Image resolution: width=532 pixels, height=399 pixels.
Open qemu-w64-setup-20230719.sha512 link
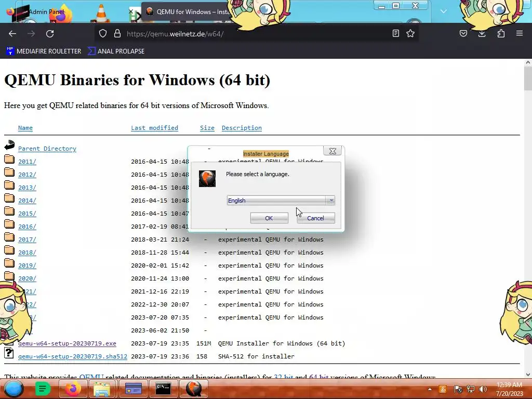coord(73,356)
